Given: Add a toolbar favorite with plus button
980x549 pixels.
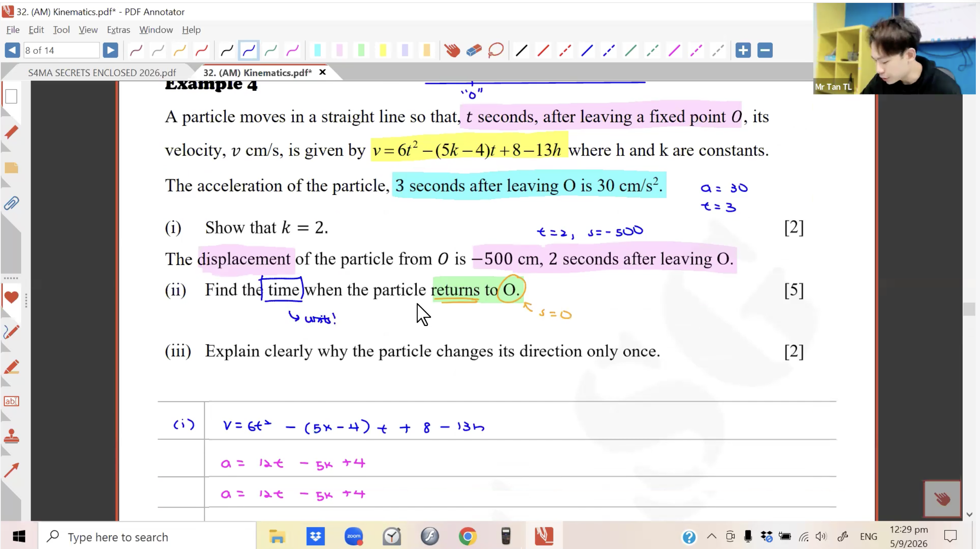Looking at the screenshot, I should click(x=743, y=50).
